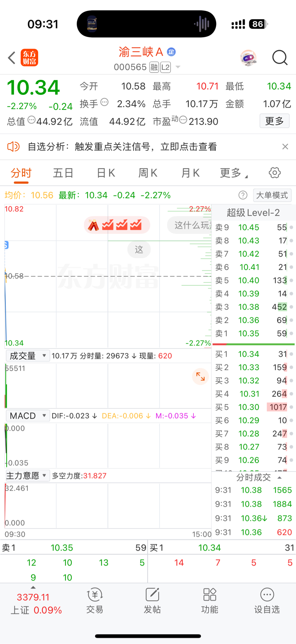Screen dimensions: 296x644
Task: Tap the dot beside 买5 quantity 1017
Action: click(291, 407)
